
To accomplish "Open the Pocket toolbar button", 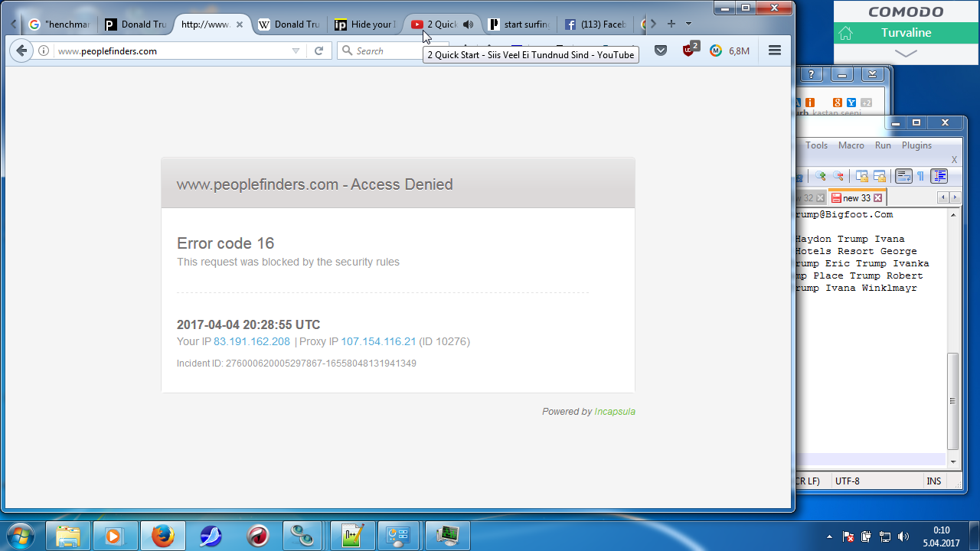I will 661,51.
